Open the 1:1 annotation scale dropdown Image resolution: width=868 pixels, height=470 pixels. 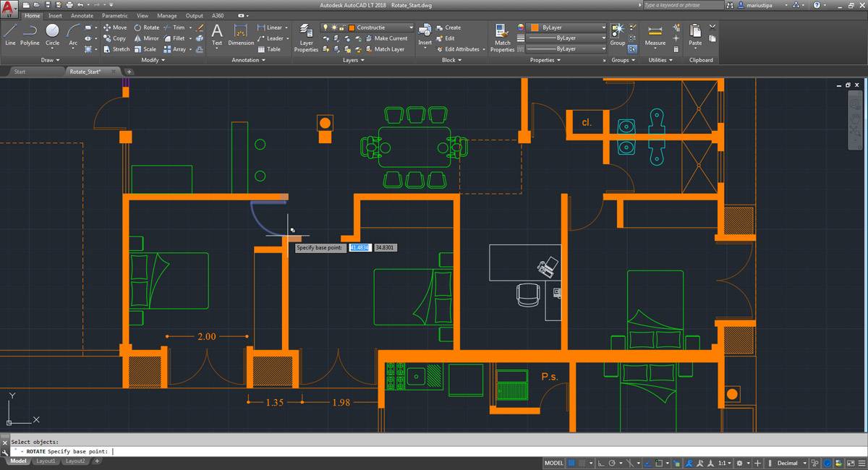point(725,463)
